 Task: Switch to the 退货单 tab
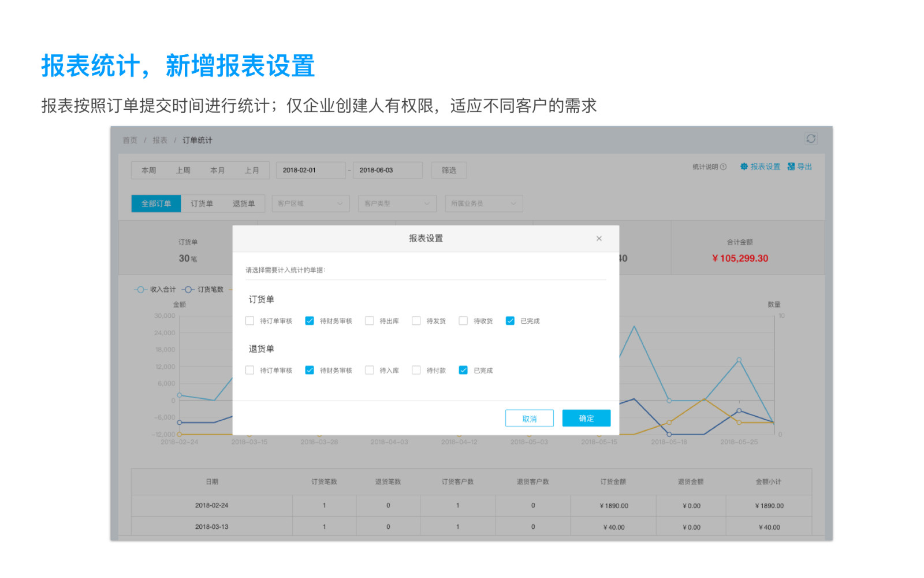[x=244, y=203]
